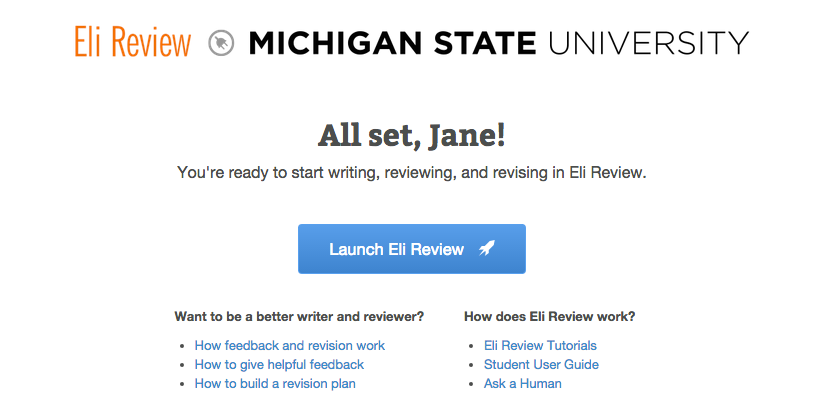Click the bold MICHIGAN STATE wordmark text
This screenshot has width=824, height=416.
tap(392, 43)
